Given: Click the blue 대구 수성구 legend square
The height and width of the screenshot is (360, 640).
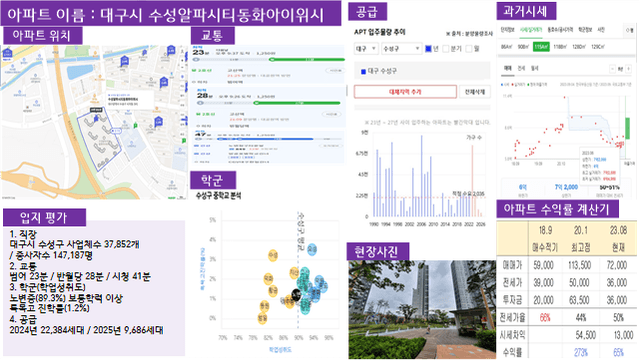Looking at the screenshot, I should click(363, 72).
